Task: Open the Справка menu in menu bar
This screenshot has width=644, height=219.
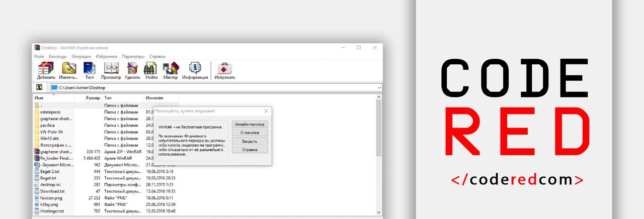Action: 157,56
